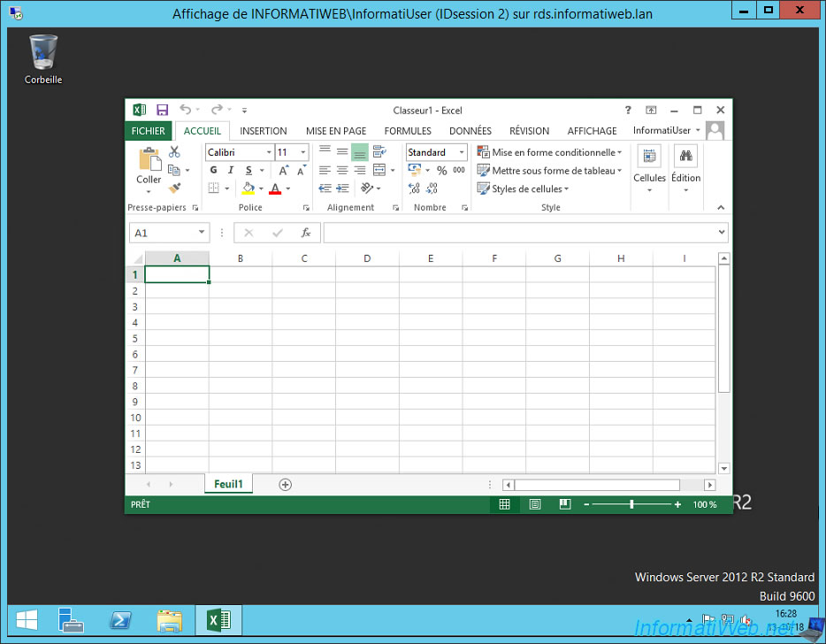Viewport: 826px width, 644px height.
Task: Open Styles de cellules
Action: (x=523, y=188)
